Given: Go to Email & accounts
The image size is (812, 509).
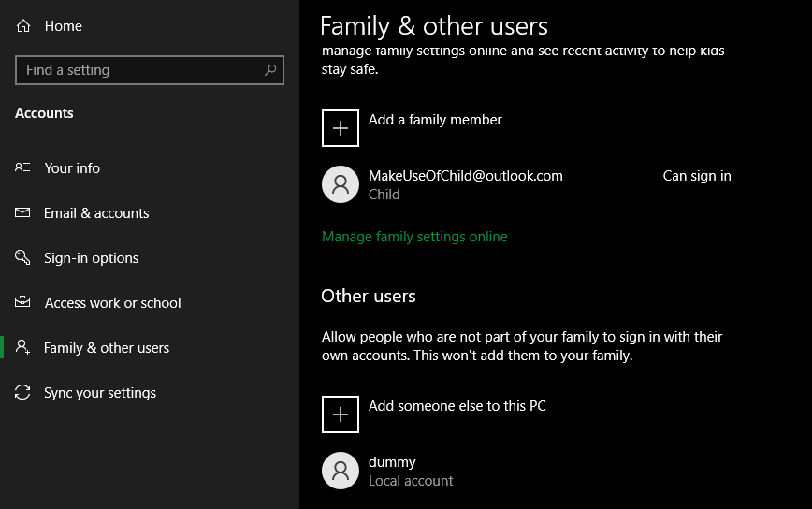Looking at the screenshot, I should (96, 213).
